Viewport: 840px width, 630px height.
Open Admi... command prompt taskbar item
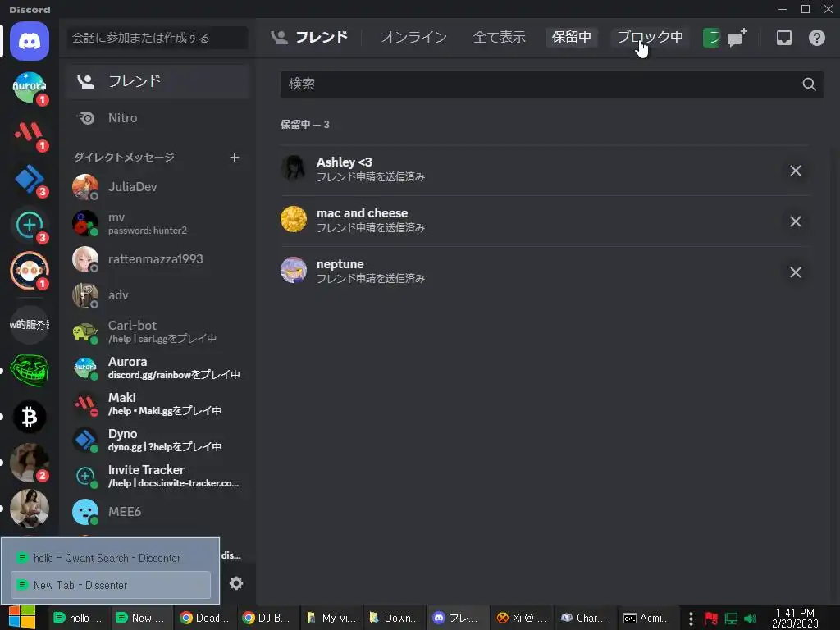click(647, 618)
